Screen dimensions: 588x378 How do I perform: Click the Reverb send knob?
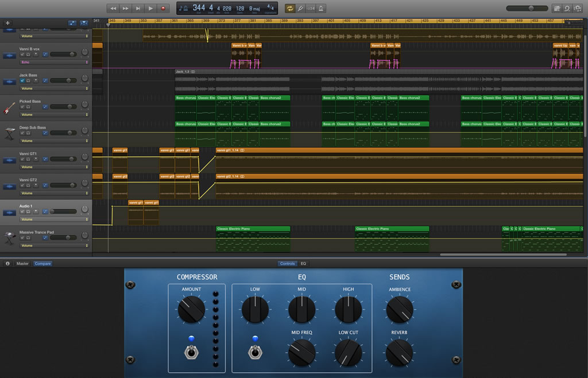pyautogui.click(x=400, y=353)
